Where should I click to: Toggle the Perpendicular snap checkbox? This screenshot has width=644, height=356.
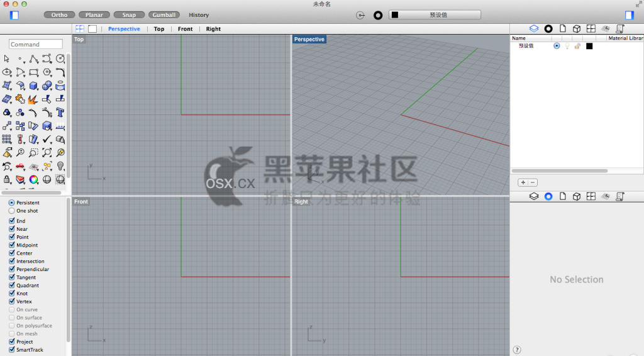[12, 269]
